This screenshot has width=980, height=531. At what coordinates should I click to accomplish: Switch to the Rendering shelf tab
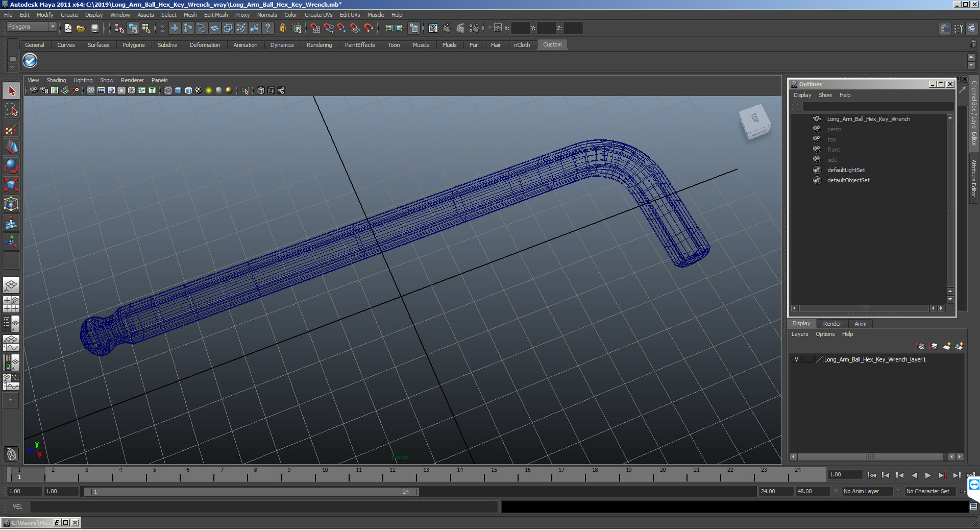[x=319, y=45]
